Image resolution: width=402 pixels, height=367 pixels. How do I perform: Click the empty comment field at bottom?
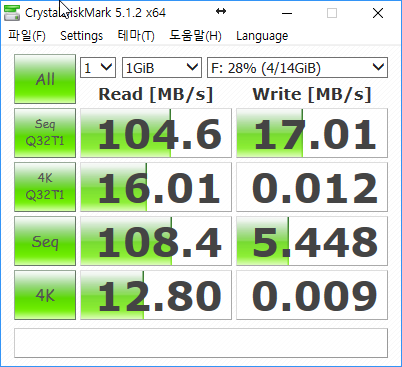(x=201, y=343)
